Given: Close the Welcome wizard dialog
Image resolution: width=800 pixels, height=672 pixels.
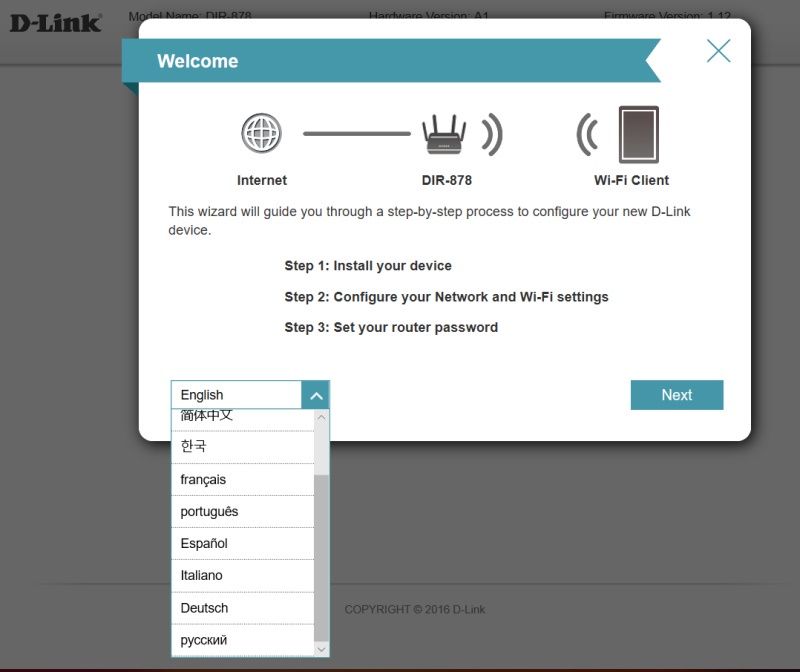Looking at the screenshot, I should click(718, 51).
